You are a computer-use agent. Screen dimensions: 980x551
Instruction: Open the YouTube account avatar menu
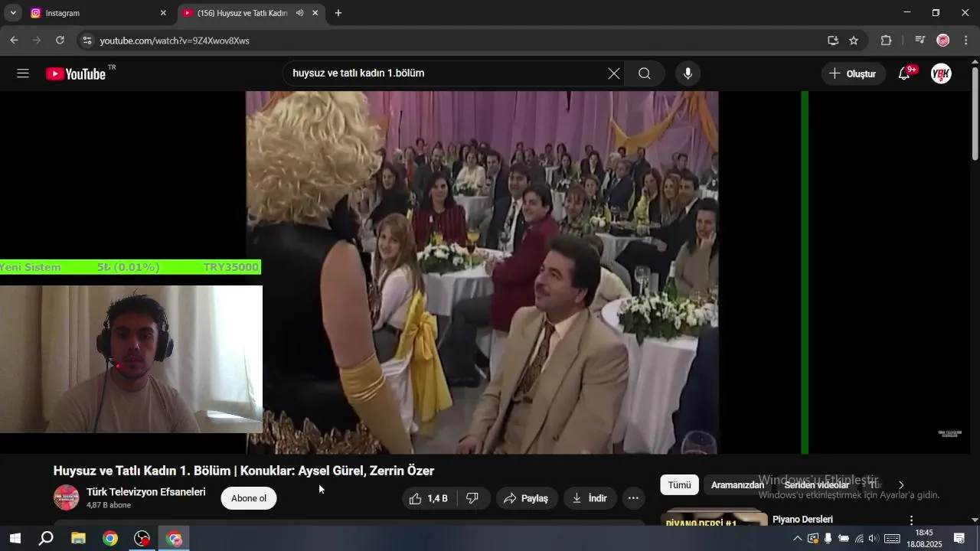(x=941, y=73)
